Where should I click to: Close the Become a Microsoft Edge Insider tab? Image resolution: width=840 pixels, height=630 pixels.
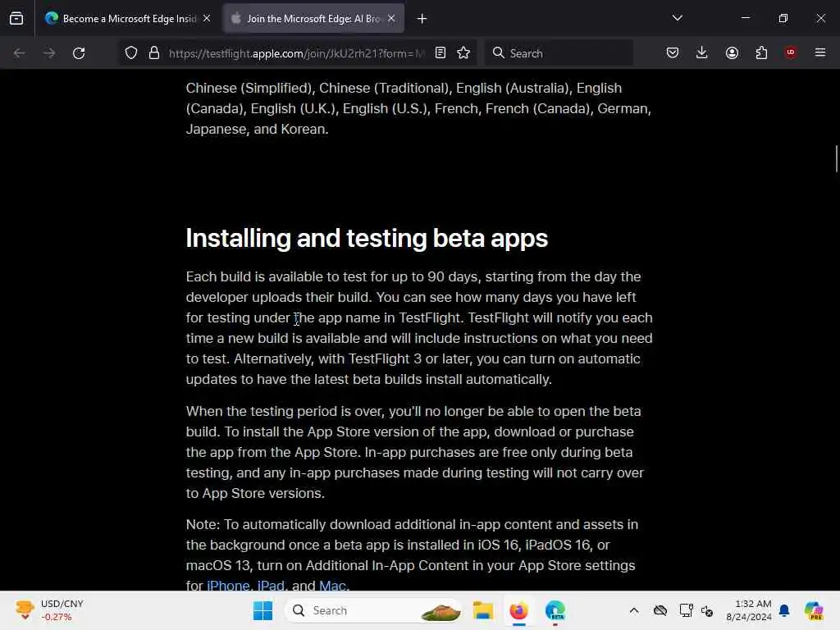(x=207, y=19)
